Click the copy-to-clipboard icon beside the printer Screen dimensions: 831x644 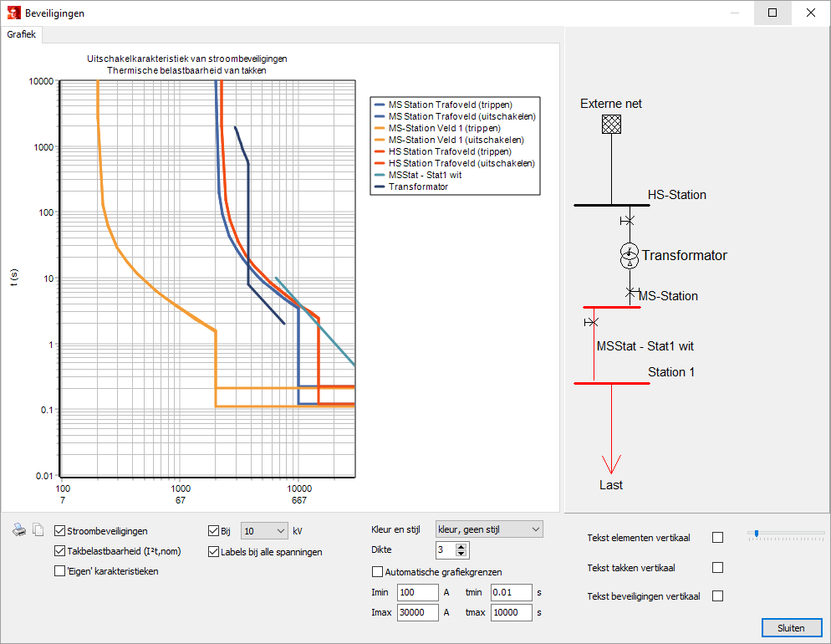tap(38, 530)
